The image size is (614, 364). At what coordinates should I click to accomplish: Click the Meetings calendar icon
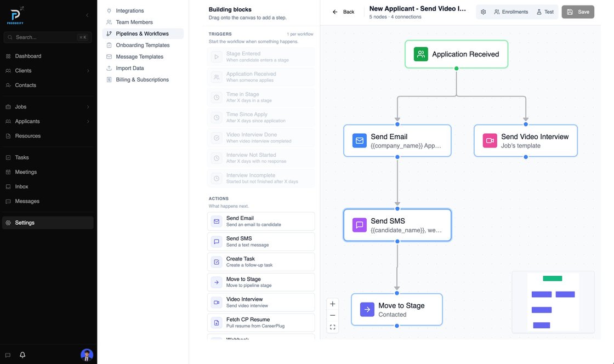tap(8, 172)
